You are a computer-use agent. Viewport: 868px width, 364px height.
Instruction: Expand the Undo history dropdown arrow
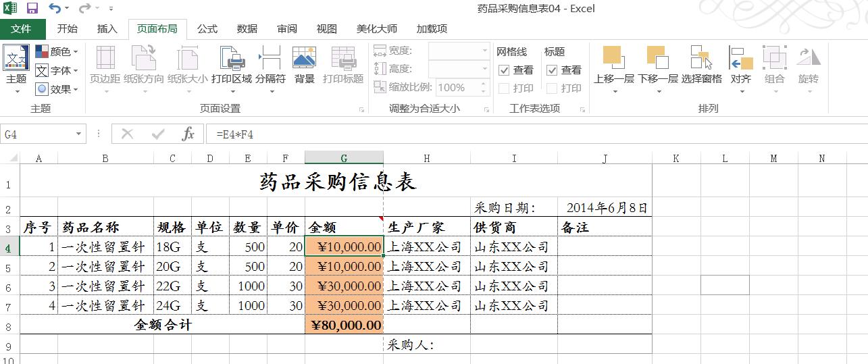click(67, 9)
